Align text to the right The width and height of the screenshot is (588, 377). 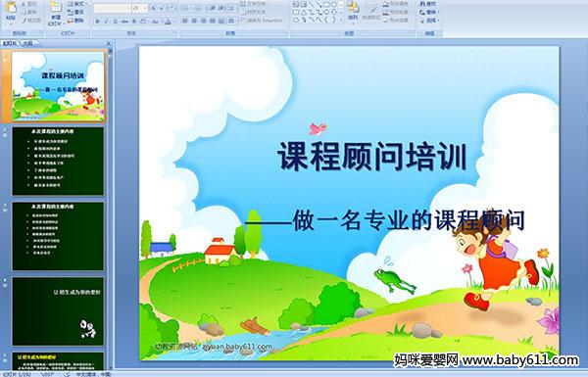click(203, 21)
